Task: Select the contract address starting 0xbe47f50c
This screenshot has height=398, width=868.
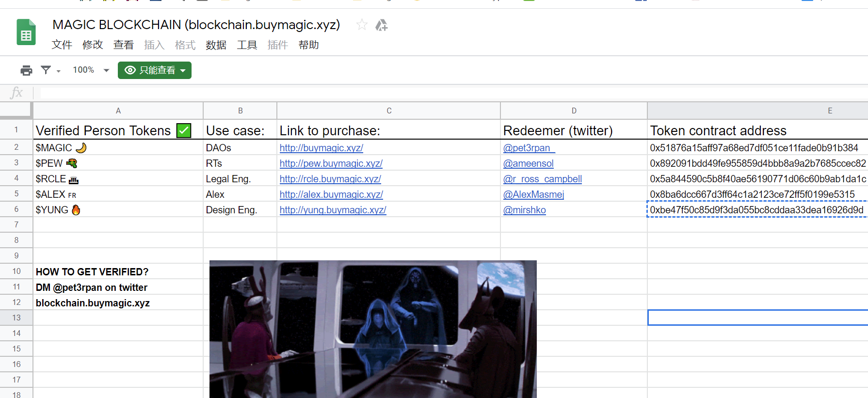Action: pyautogui.click(x=758, y=210)
